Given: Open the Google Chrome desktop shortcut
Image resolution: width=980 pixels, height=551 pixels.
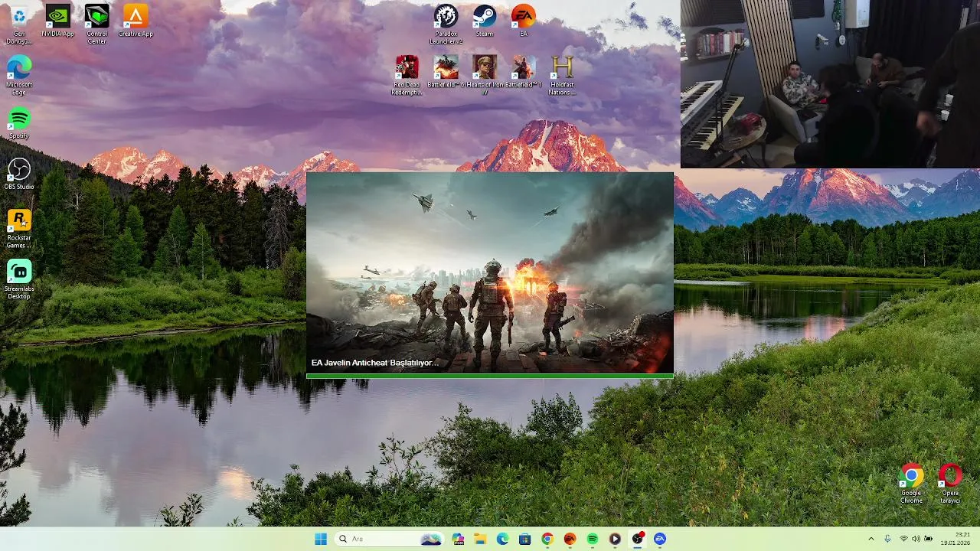Looking at the screenshot, I should (911, 484).
